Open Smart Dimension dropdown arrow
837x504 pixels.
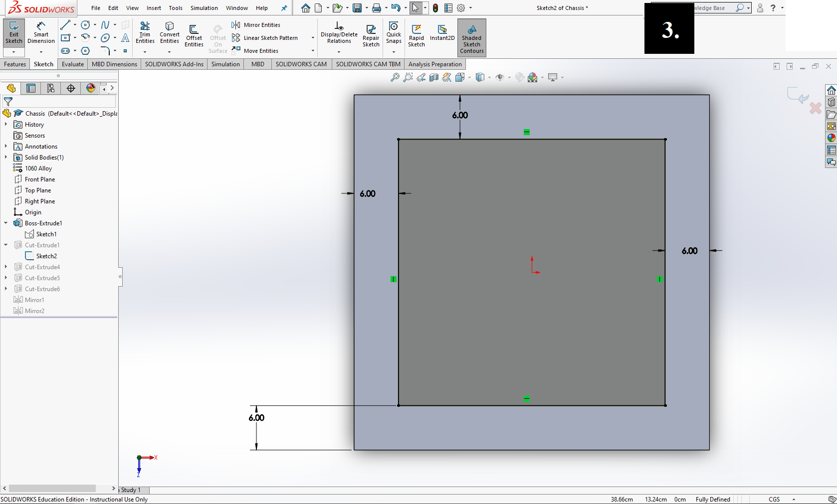(x=41, y=52)
